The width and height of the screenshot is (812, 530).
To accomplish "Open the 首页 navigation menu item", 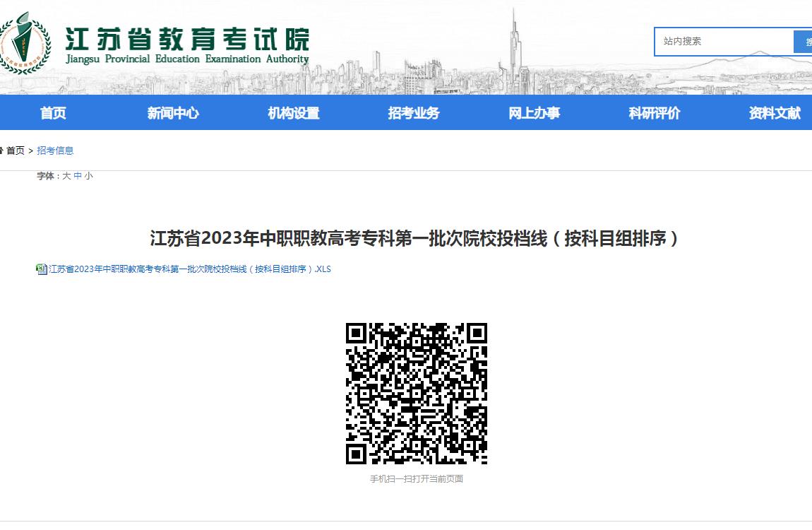I will 53,112.
